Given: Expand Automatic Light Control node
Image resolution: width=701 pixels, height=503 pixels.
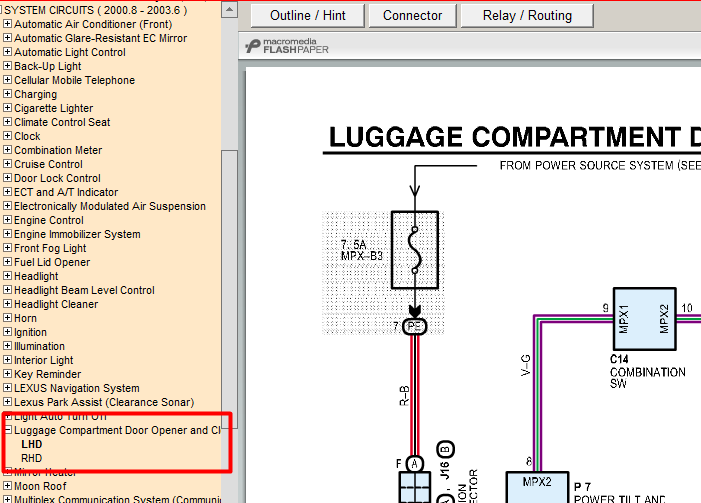Looking at the screenshot, I should pos(7,52).
